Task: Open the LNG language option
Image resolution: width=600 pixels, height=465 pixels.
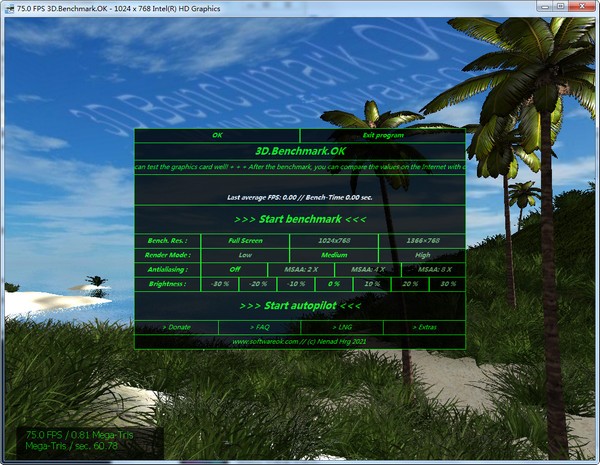Action: [342, 328]
